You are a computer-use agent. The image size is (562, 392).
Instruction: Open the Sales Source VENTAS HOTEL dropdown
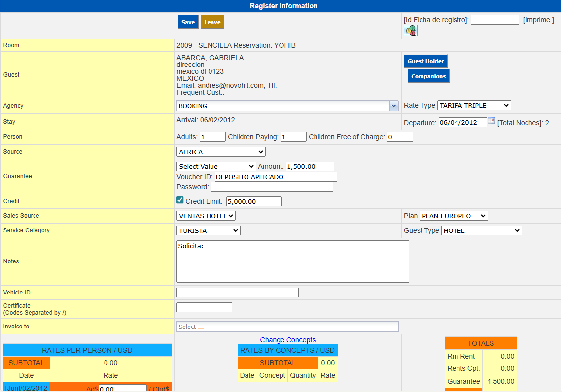(206, 216)
